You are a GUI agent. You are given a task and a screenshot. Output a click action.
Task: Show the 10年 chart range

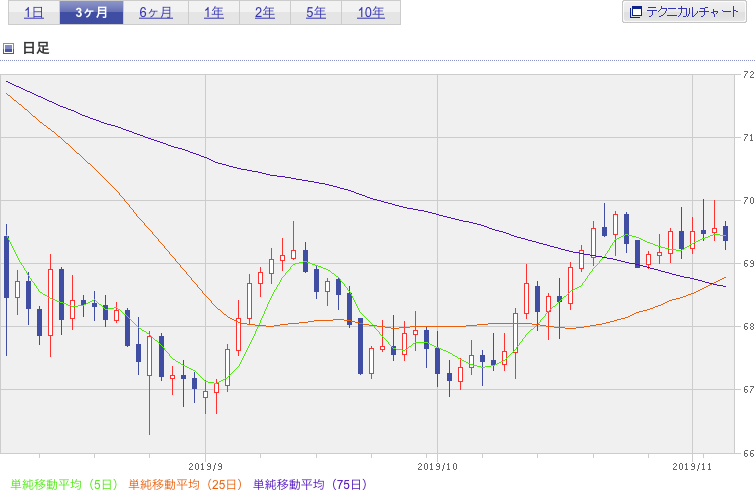coord(371,12)
